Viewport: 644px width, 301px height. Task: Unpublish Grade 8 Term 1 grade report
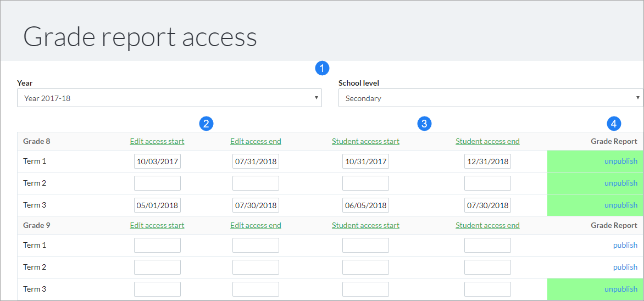point(620,161)
